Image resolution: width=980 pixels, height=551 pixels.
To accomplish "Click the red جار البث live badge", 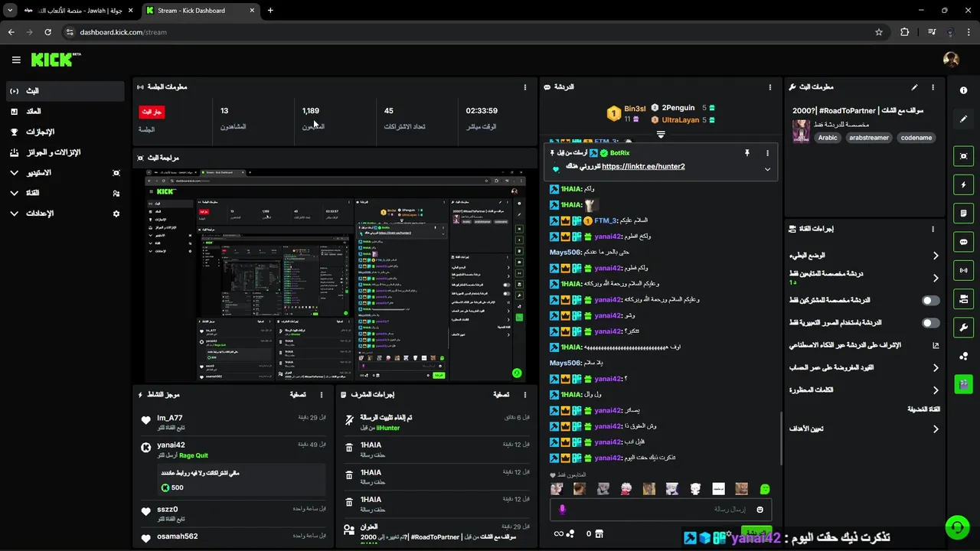I will coord(152,112).
